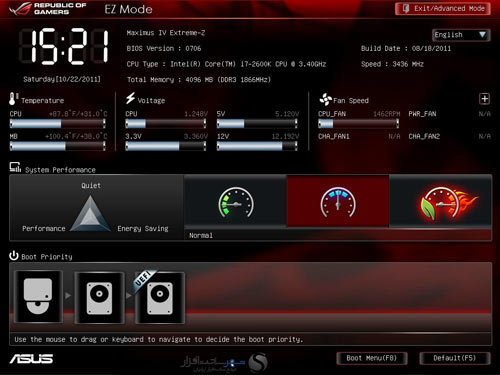Screen dimensions: 500x375
Task: Select the UEFI hard disk boot device
Action: [160, 298]
